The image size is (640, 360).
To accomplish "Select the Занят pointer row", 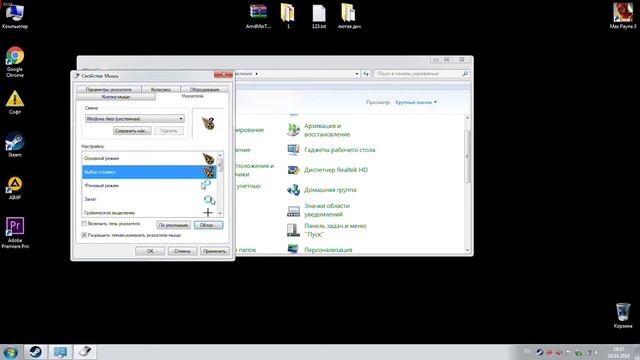I will [149, 199].
